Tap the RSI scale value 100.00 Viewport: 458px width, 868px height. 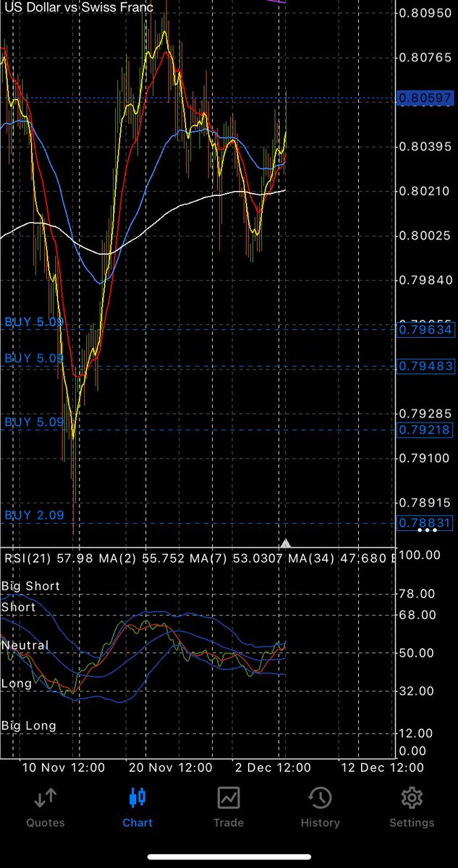click(419, 555)
